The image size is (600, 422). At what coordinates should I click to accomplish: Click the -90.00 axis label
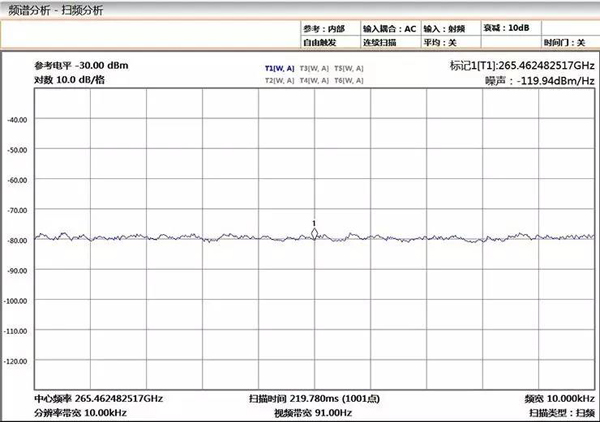(x=17, y=271)
